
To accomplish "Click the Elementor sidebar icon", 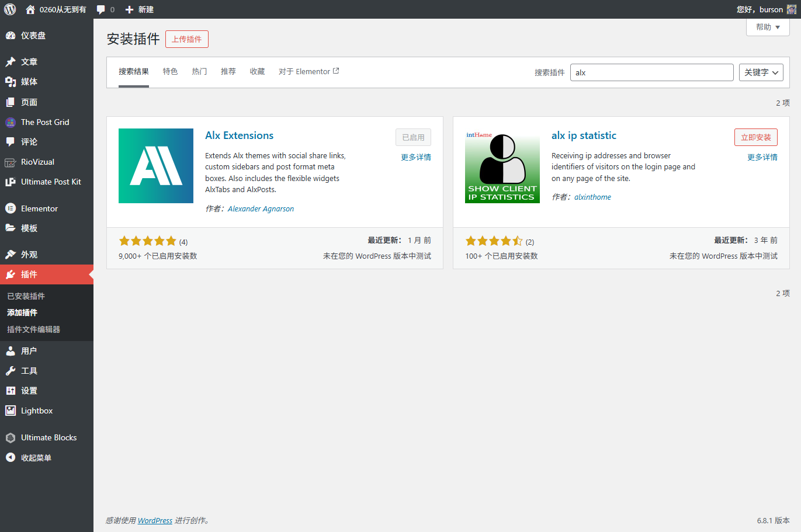I will (11, 208).
